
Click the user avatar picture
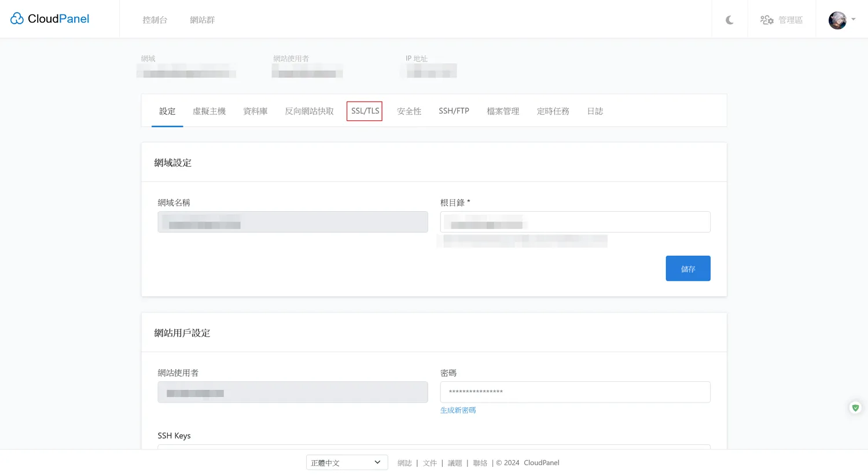(837, 20)
